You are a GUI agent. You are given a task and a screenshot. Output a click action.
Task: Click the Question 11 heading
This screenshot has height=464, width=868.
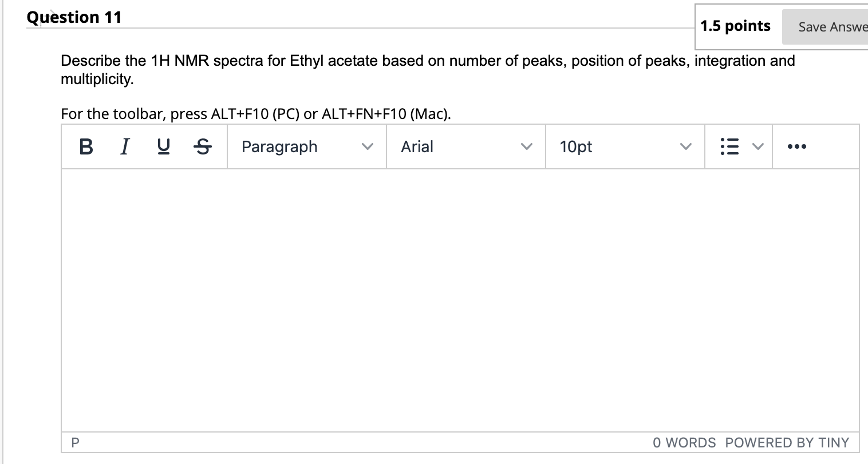click(74, 17)
